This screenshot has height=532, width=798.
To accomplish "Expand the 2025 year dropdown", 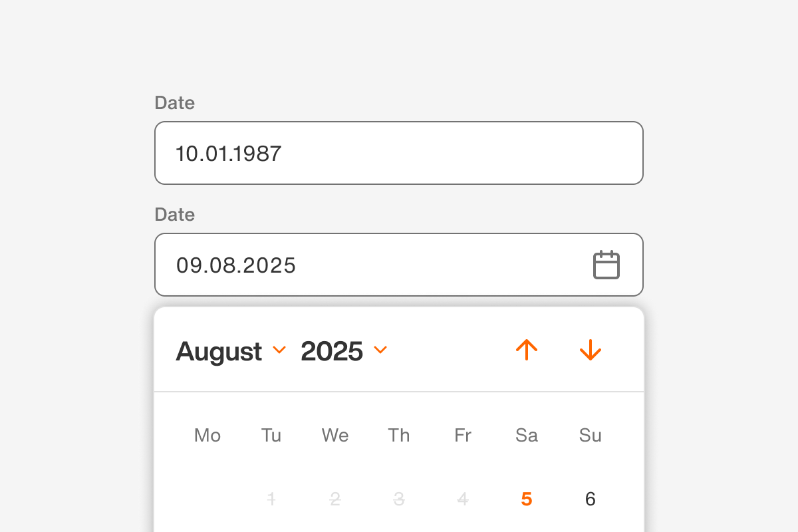I will (343, 351).
